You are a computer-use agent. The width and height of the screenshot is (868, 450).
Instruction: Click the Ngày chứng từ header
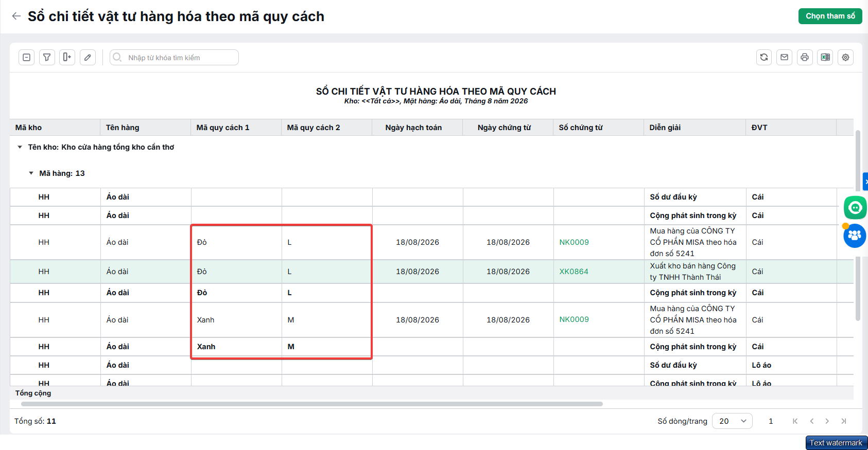tap(508, 128)
